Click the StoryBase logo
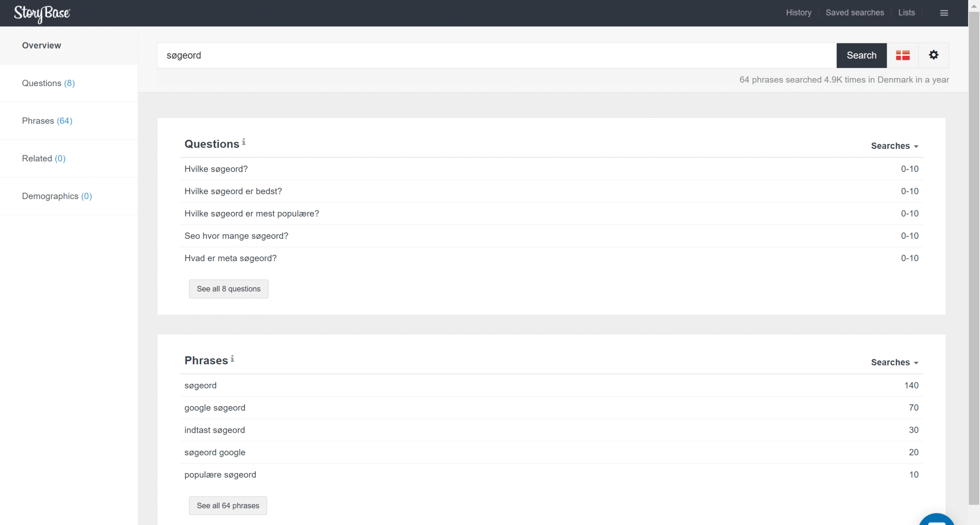 42,13
